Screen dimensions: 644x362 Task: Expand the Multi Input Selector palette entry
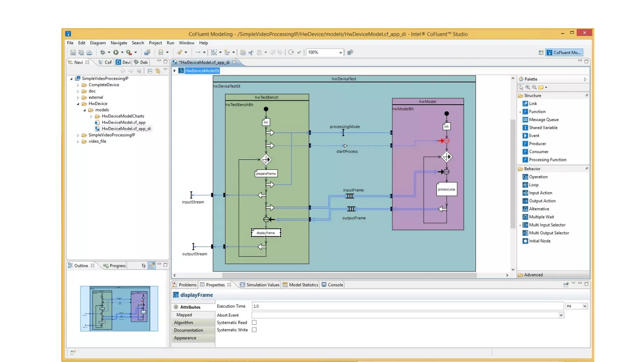(x=520, y=225)
